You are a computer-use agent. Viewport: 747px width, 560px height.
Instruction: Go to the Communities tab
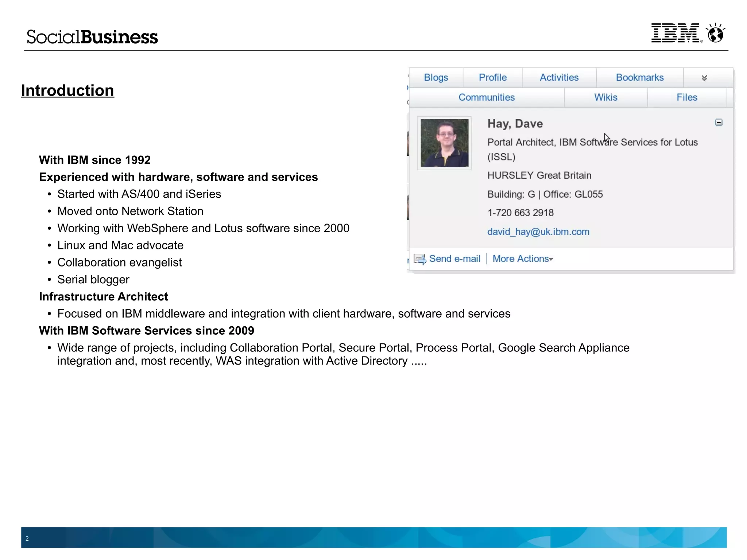pyautogui.click(x=486, y=97)
